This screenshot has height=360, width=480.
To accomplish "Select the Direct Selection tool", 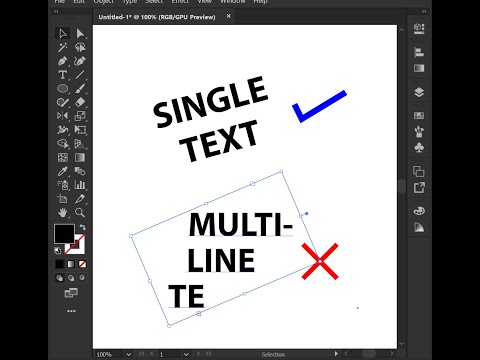I will pos(80,34).
